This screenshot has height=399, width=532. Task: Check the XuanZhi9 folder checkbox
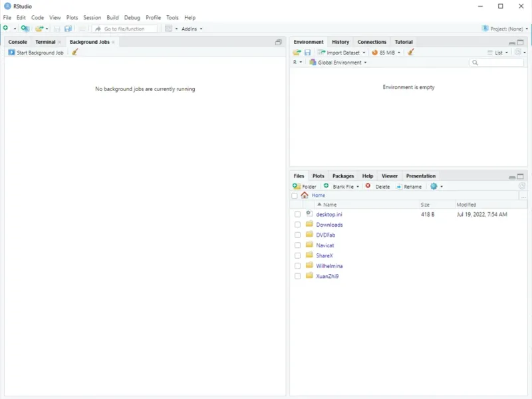pyautogui.click(x=297, y=276)
